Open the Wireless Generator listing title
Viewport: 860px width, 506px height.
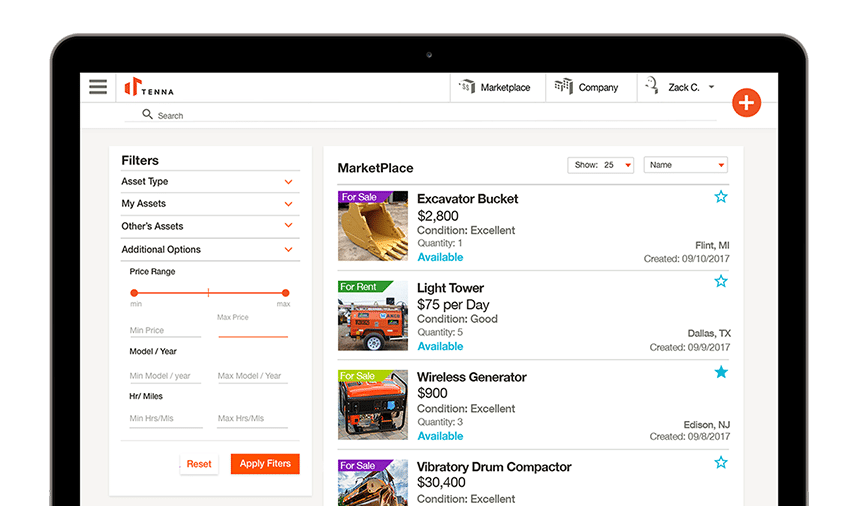[x=472, y=377]
